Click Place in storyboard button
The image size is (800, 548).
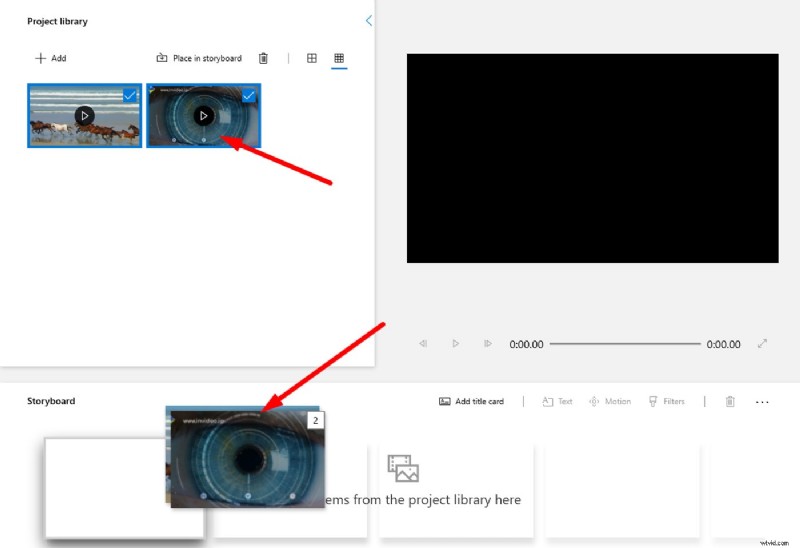pos(199,58)
